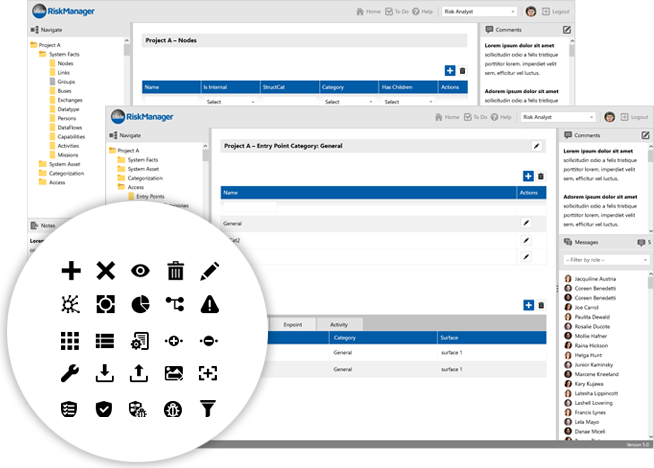Viewport: 654px width, 468px height.
Task: Collapse System Facts folder in back window
Action: point(43,54)
